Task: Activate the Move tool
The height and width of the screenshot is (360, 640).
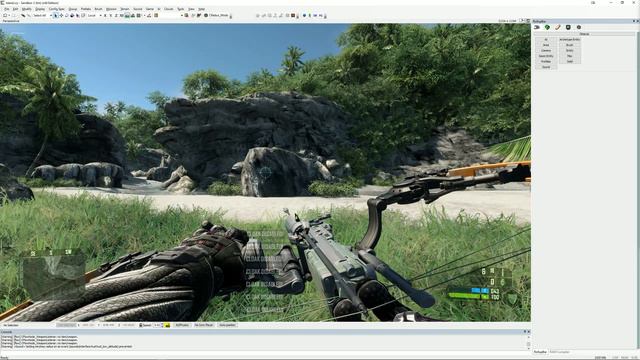Action: [61, 16]
